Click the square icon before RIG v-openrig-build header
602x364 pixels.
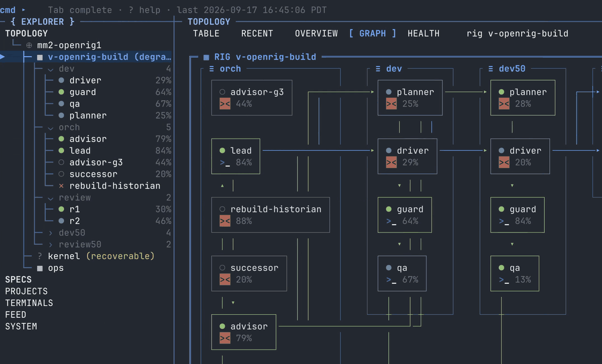(x=206, y=57)
